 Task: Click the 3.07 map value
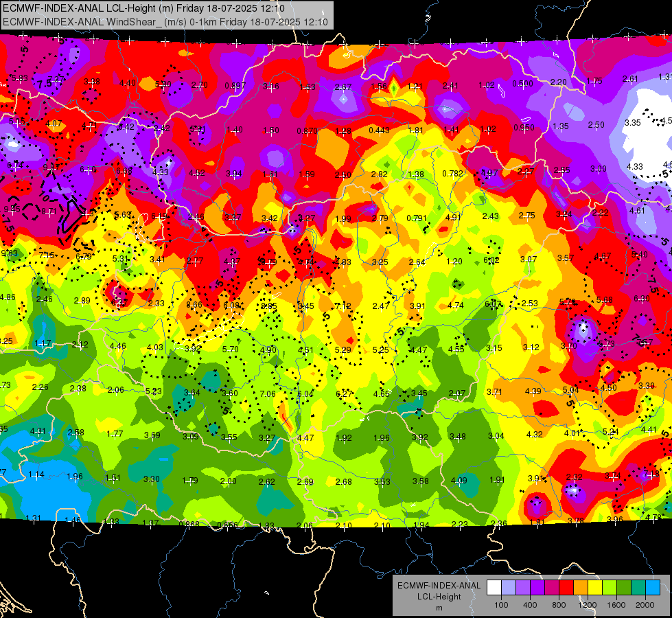tap(529, 259)
